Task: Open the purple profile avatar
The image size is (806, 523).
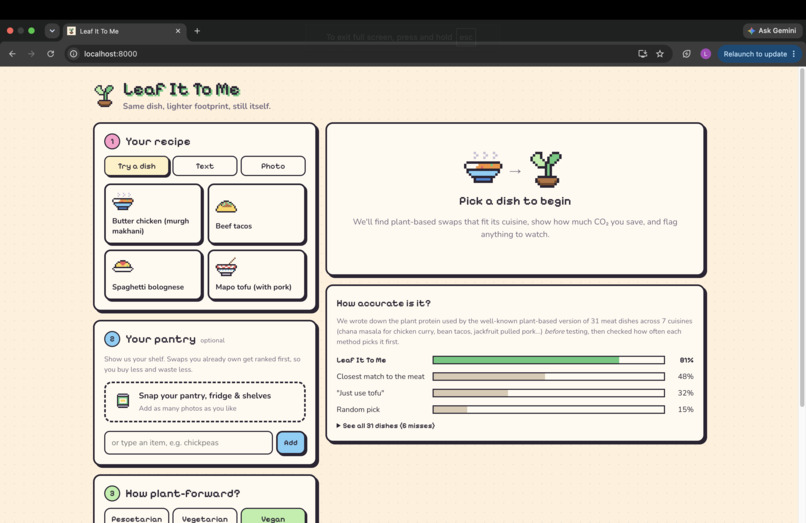Action: point(705,53)
